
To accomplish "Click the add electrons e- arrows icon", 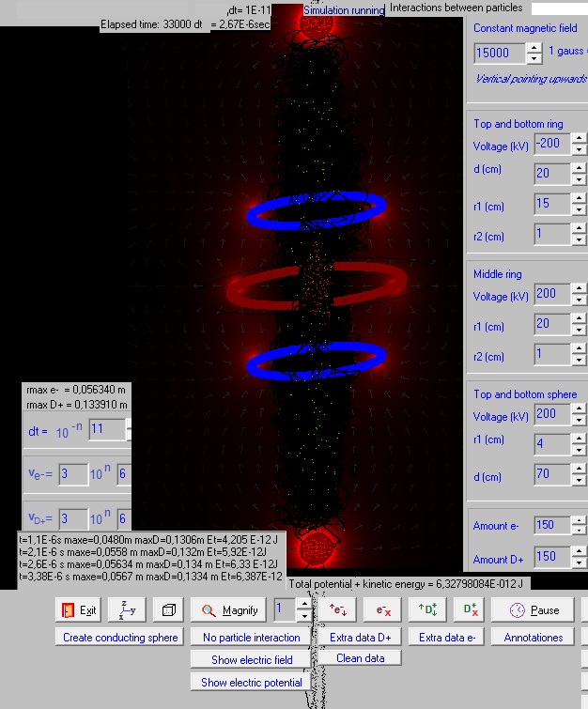I will (x=337, y=610).
